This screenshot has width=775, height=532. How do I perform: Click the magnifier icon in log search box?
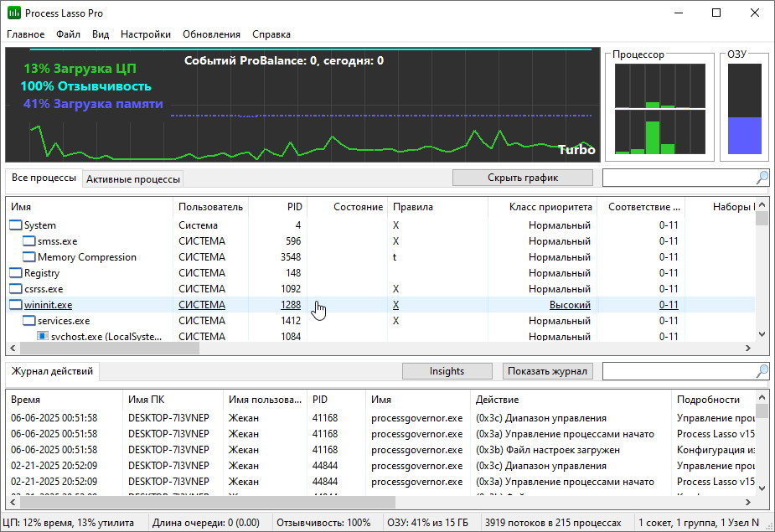pyautogui.click(x=762, y=371)
